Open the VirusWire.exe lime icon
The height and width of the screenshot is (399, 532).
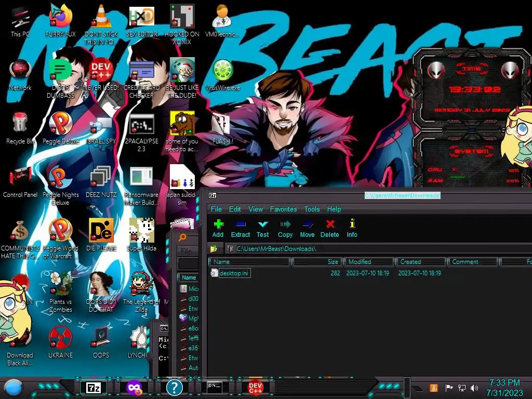pyautogui.click(x=222, y=75)
